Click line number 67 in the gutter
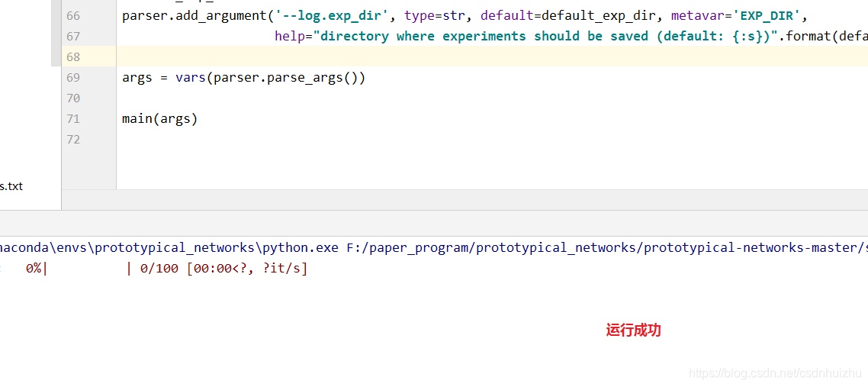This screenshot has width=868, height=387. (73, 36)
